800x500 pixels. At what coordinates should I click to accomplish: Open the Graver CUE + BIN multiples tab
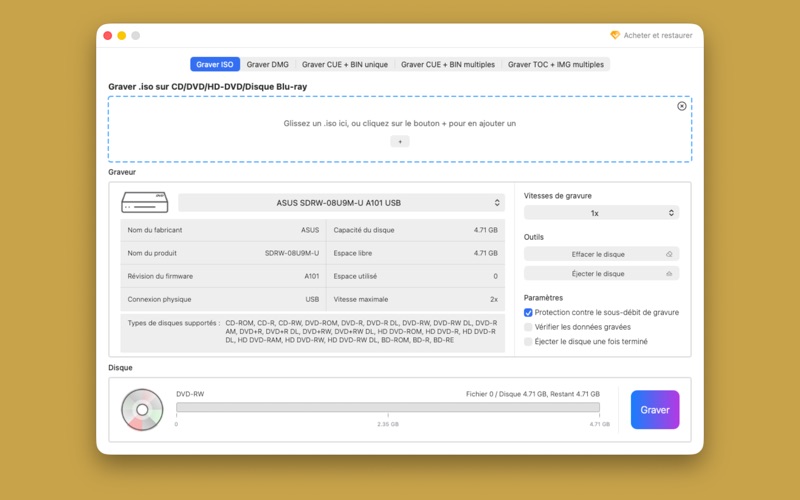click(x=448, y=64)
